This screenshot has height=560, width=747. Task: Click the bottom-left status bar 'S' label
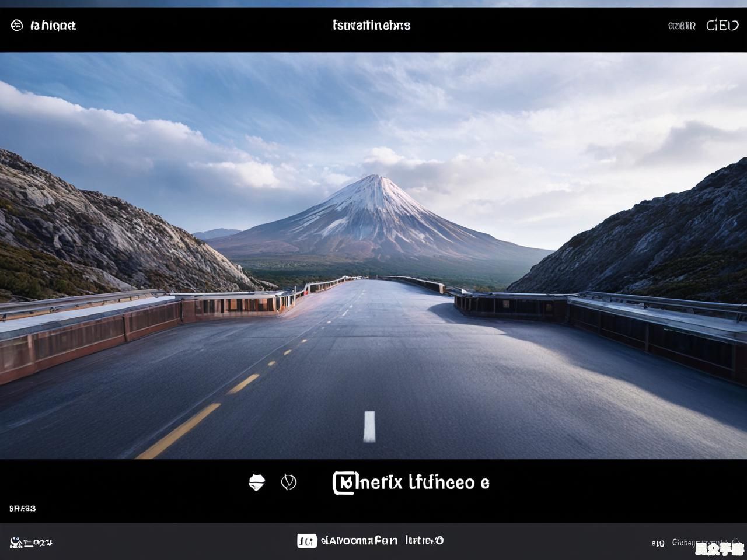[31, 542]
